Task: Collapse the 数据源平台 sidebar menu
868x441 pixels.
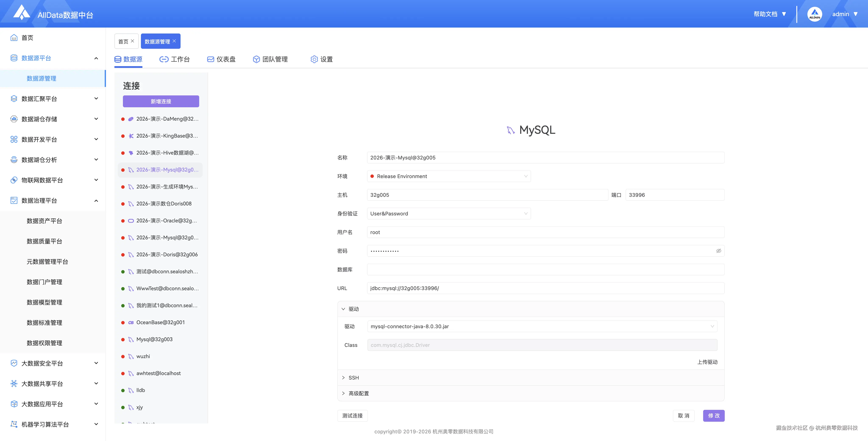Action: pyautogui.click(x=96, y=58)
